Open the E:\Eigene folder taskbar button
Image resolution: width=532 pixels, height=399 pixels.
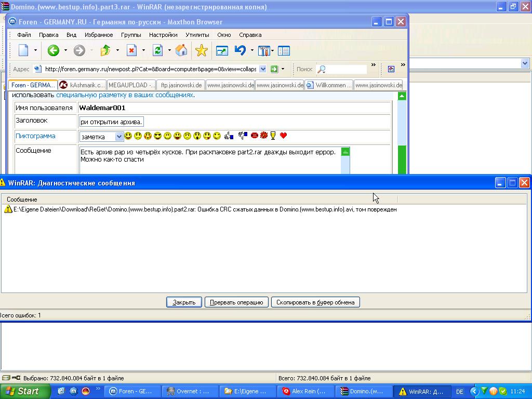coord(248,392)
